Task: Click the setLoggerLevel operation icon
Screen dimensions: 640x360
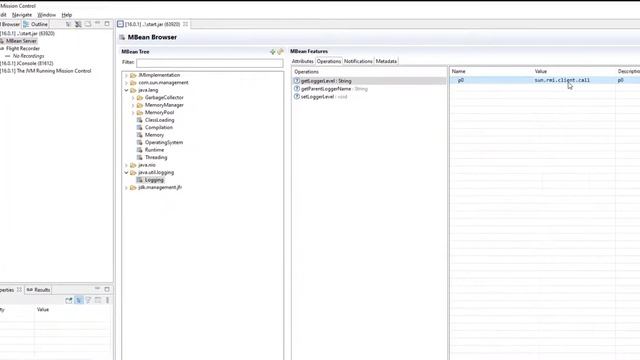Action: 297,97
